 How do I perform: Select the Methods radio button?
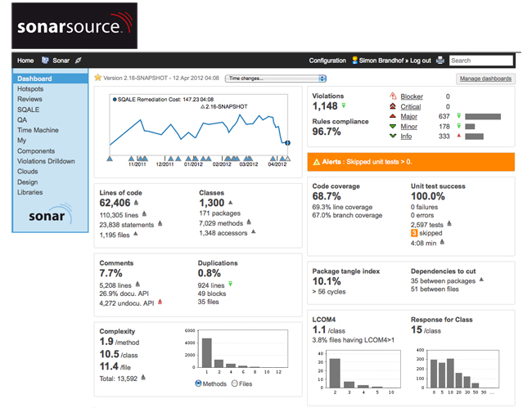point(198,383)
